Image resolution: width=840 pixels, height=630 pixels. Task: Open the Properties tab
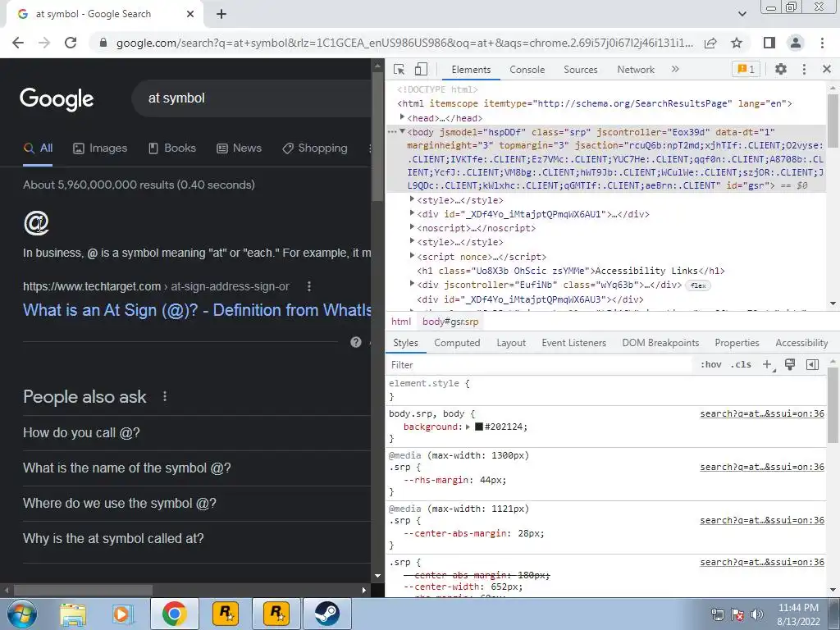737,343
